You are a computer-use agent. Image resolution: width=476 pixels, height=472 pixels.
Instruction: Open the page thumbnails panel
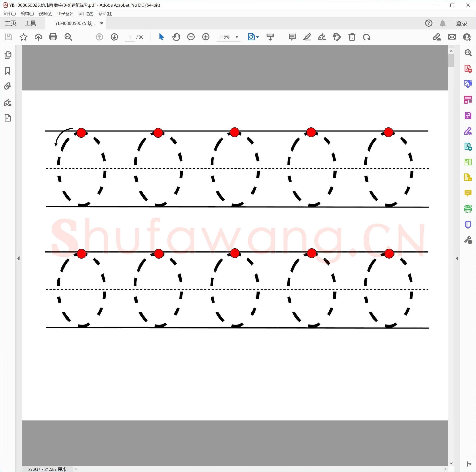coord(8,55)
